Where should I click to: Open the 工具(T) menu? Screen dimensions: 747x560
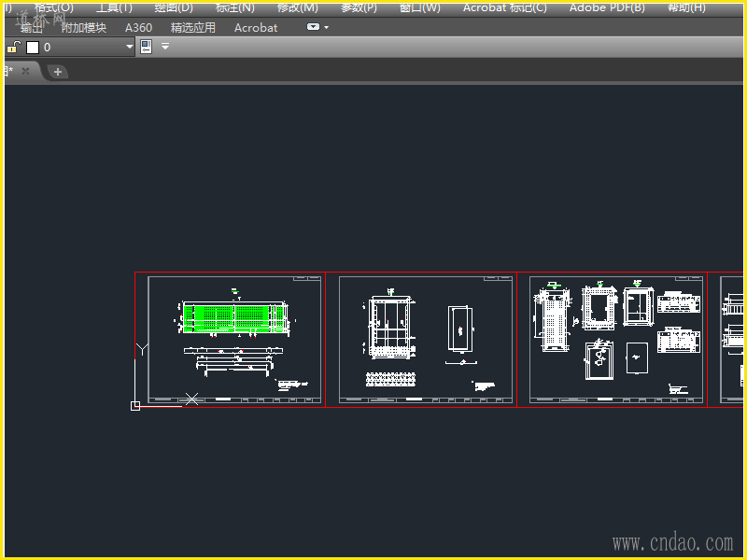(114, 7)
